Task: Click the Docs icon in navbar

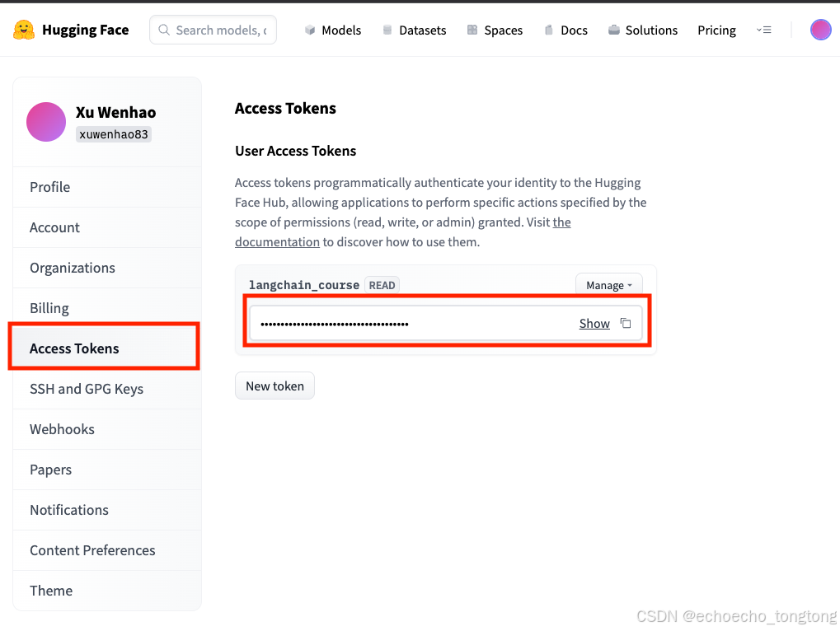Action: [x=548, y=30]
